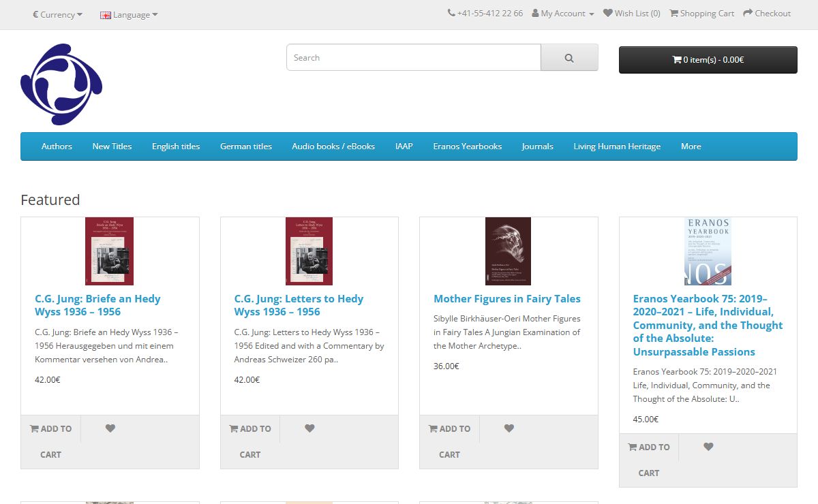818x504 pixels.
Task: Focus the Search input field
Action: (414, 58)
